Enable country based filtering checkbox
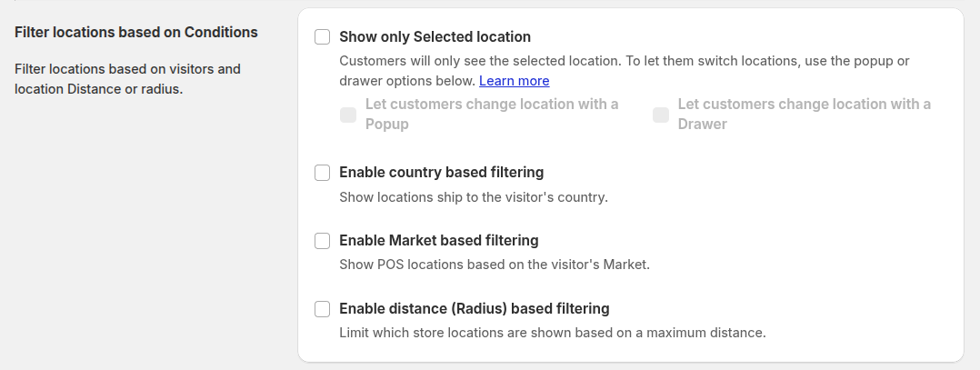The width and height of the screenshot is (980, 370). (x=322, y=173)
